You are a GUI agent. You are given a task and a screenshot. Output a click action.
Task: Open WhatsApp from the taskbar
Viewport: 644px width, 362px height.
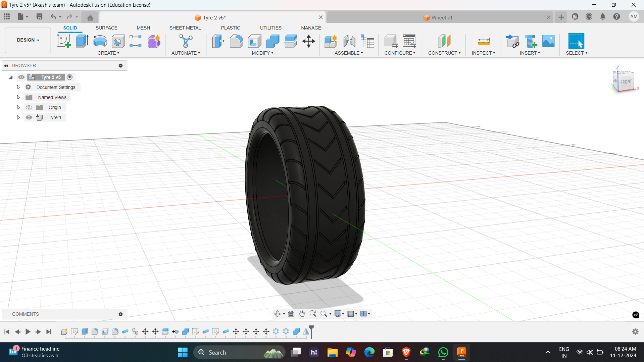(x=443, y=352)
